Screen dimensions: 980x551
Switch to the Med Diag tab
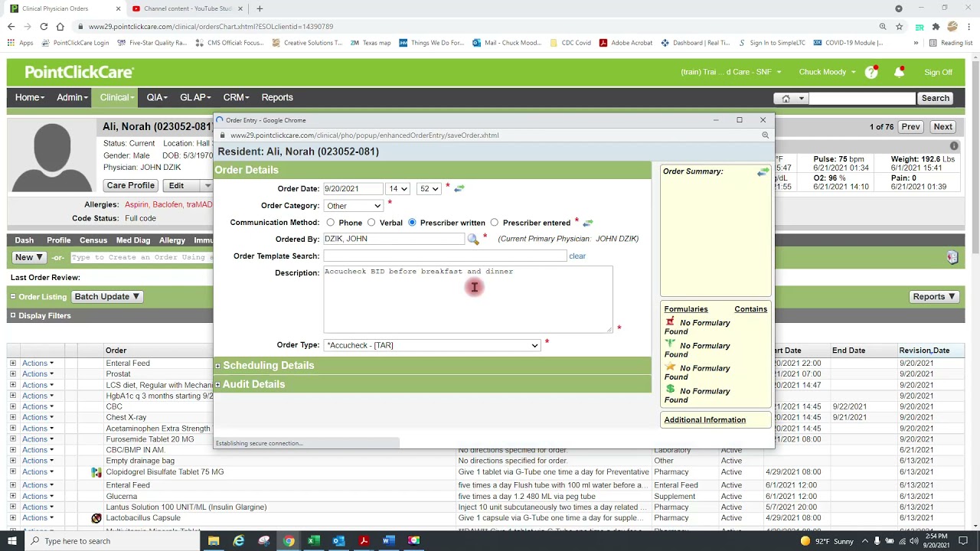pos(133,240)
